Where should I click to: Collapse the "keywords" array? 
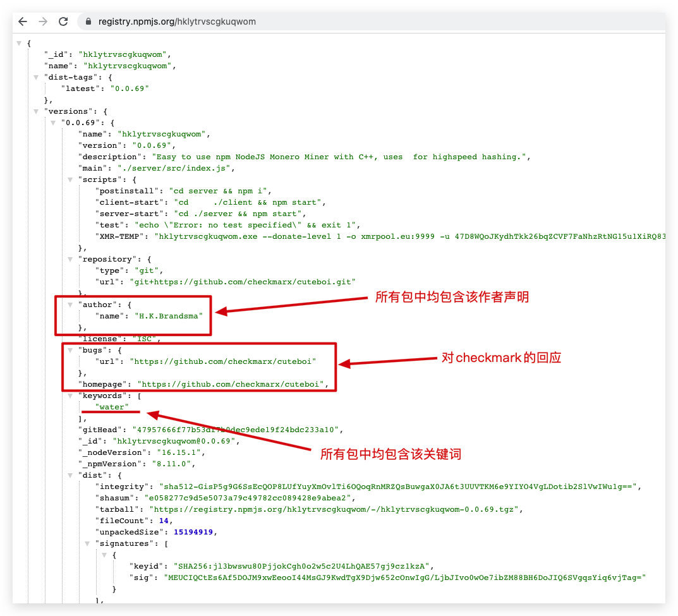[x=70, y=396]
